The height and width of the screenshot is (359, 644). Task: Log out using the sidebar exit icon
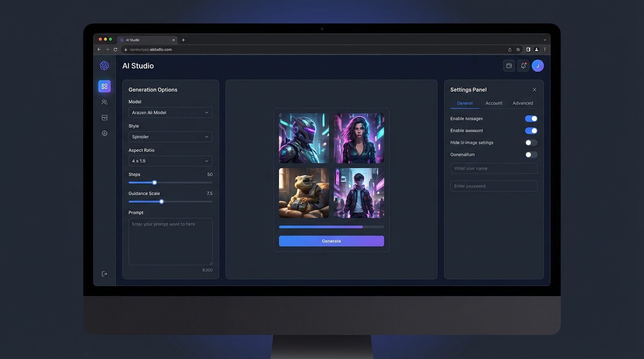pyautogui.click(x=104, y=273)
